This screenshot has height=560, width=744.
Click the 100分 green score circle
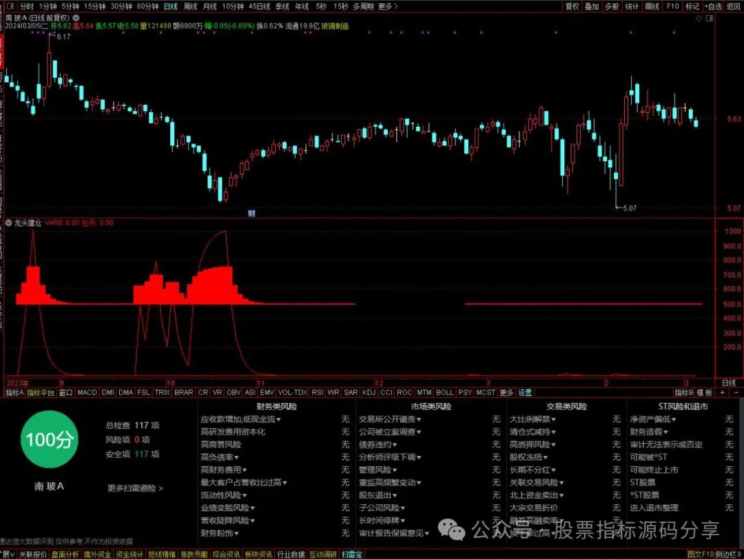(x=50, y=439)
